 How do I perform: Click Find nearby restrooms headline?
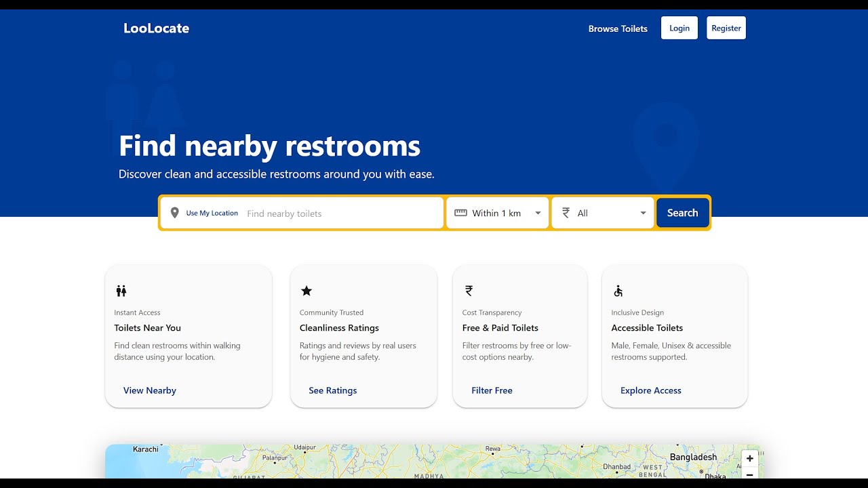click(270, 146)
